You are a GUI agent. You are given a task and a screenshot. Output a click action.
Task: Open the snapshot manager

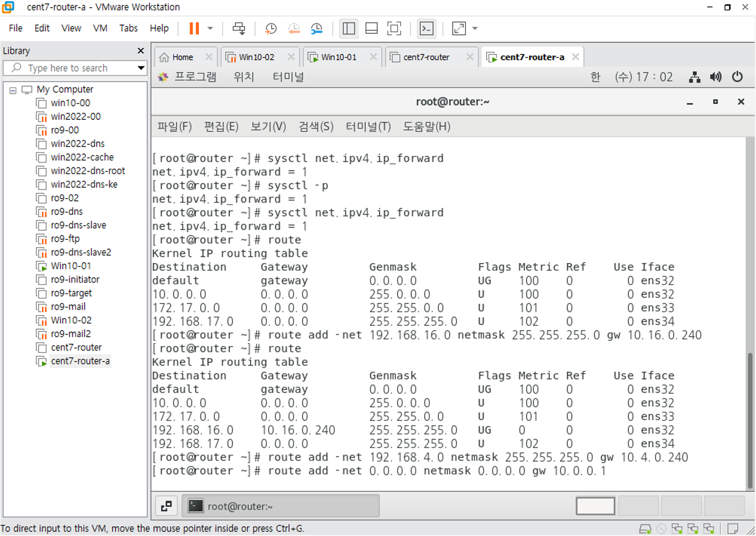317,29
